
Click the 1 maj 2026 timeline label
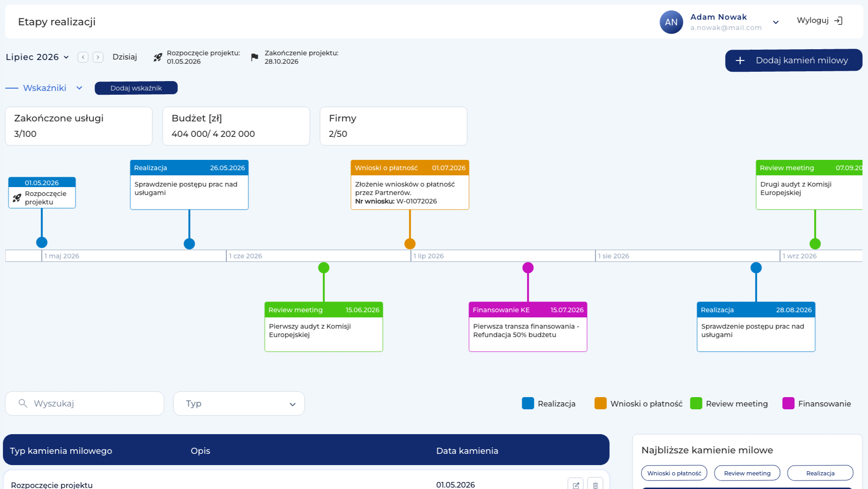[x=62, y=256]
